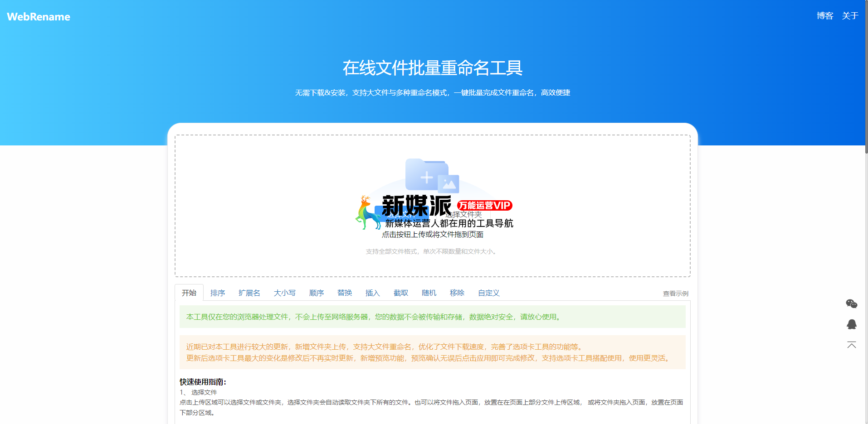Screen dimensions: 868x424
Task: Select the 插入 tab
Action: tap(373, 293)
